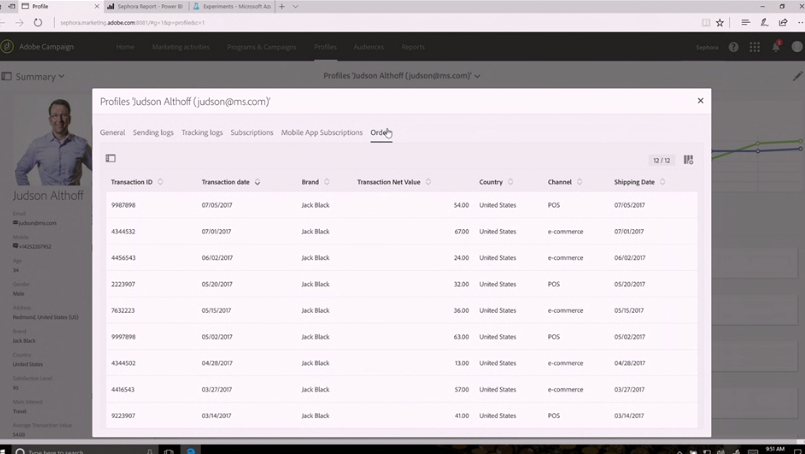This screenshot has height=454, width=805.
Task: Sort by Shipping Date column
Action: (x=662, y=182)
